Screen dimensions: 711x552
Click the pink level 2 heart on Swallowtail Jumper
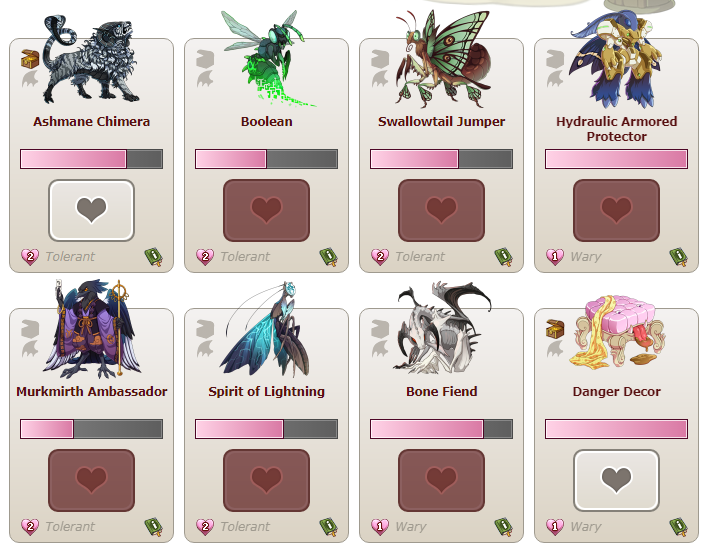380,257
